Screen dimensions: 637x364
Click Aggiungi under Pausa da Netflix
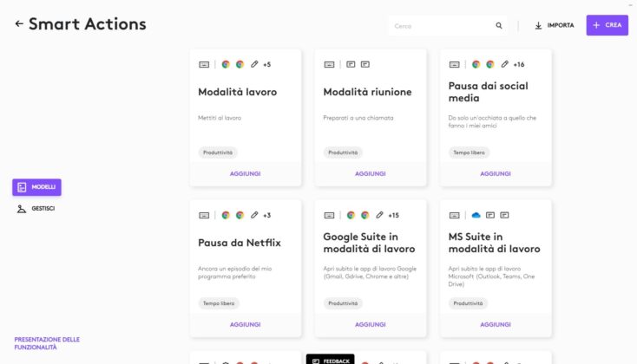(x=245, y=324)
